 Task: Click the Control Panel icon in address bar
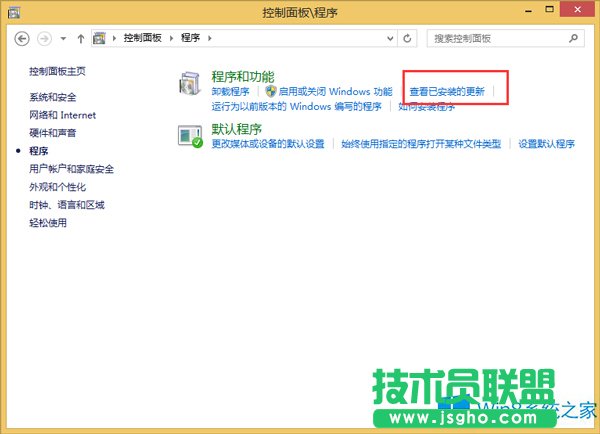pyautogui.click(x=99, y=38)
